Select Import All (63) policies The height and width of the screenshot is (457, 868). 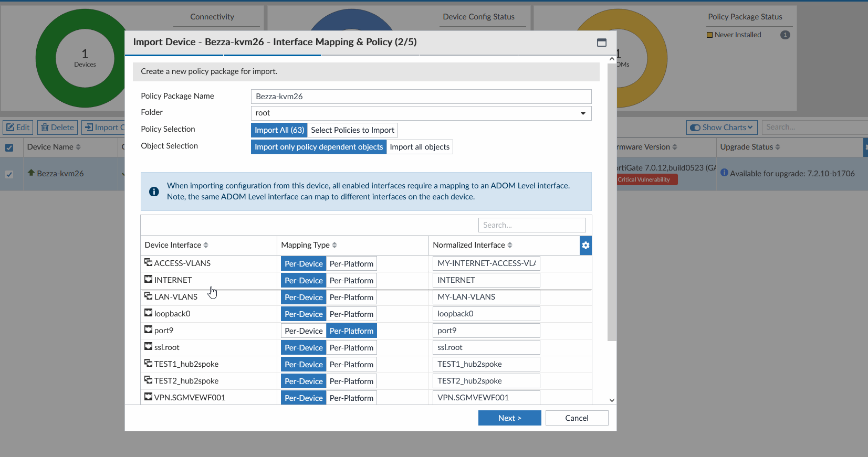pyautogui.click(x=279, y=130)
